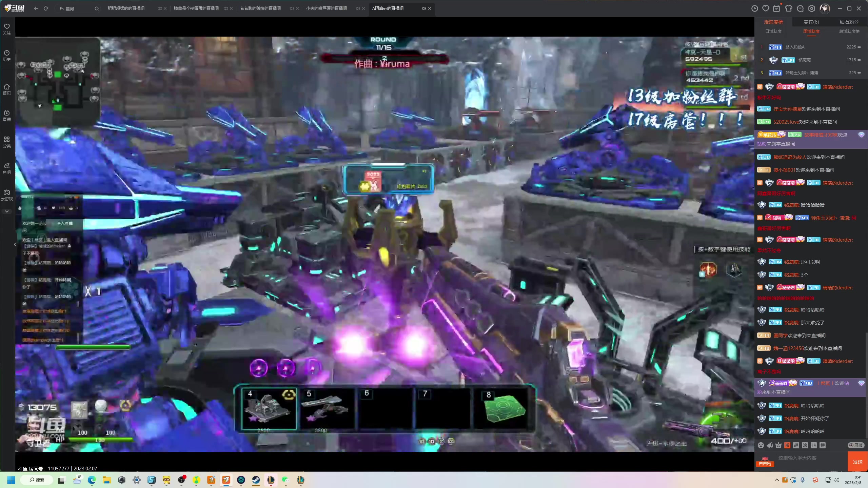The width and height of the screenshot is (868, 488).
Task: Unmute the 小夫的嘴巨硬的直播间 tab
Action: pyautogui.click(x=358, y=8)
